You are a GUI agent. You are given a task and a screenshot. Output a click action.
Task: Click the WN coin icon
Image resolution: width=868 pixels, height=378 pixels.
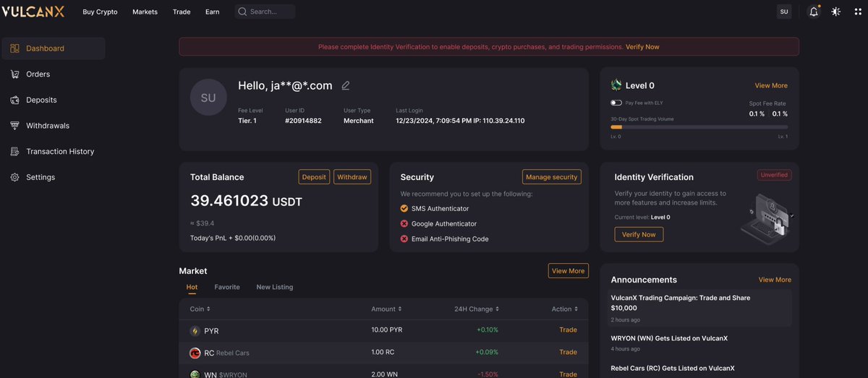pyautogui.click(x=195, y=374)
